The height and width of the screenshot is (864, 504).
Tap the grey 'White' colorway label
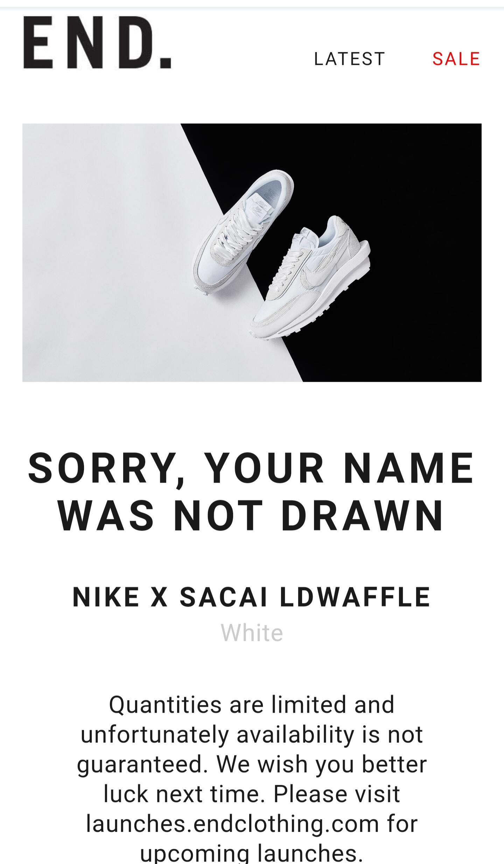[252, 633]
